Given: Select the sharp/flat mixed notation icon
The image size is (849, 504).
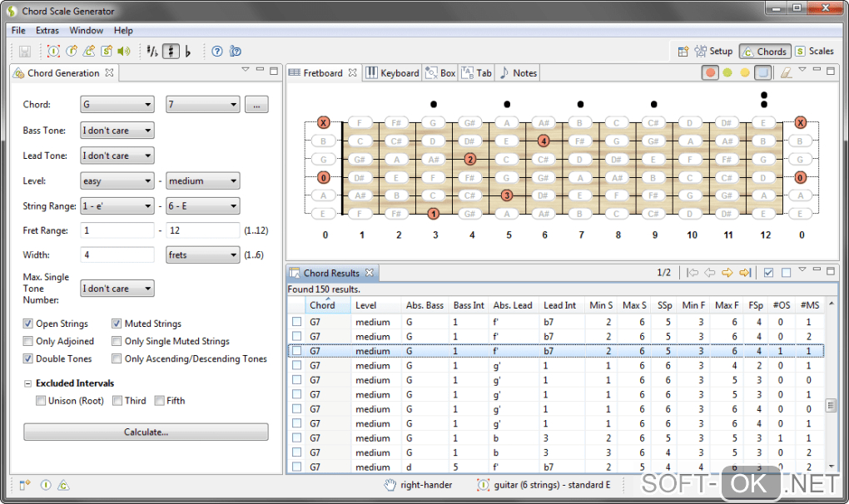Looking at the screenshot, I should click(x=152, y=52).
